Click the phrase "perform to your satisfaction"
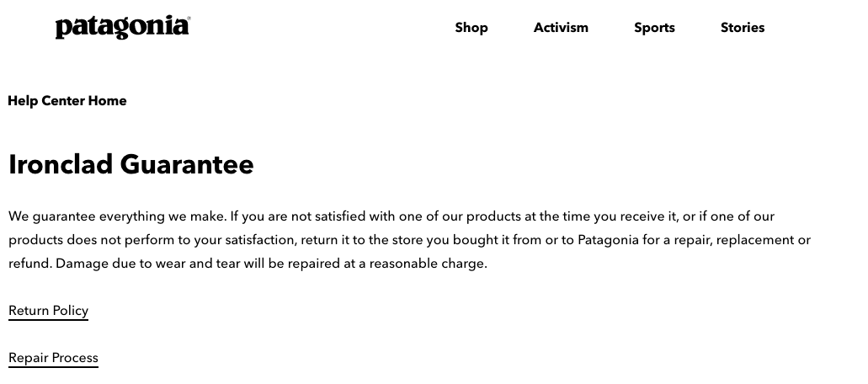Image resolution: width=868 pixels, height=384 pixels. coord(210,240)
